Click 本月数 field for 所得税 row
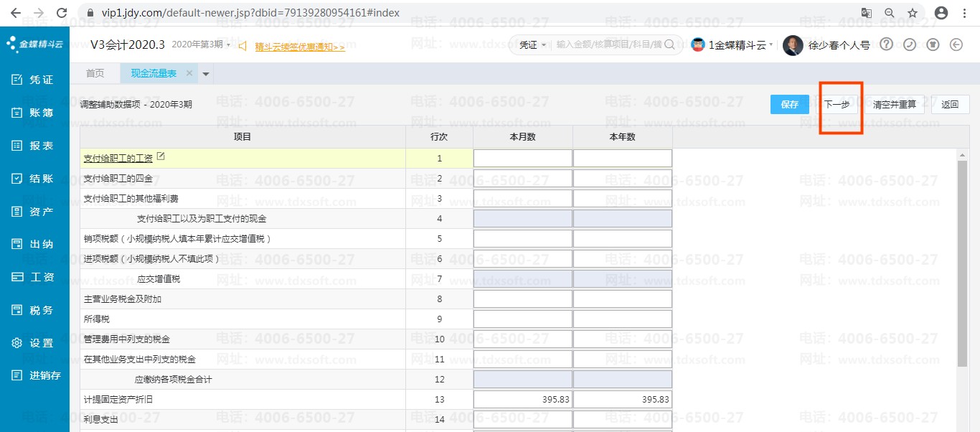This screenshot has height=432, width=980. click(522, 319)
